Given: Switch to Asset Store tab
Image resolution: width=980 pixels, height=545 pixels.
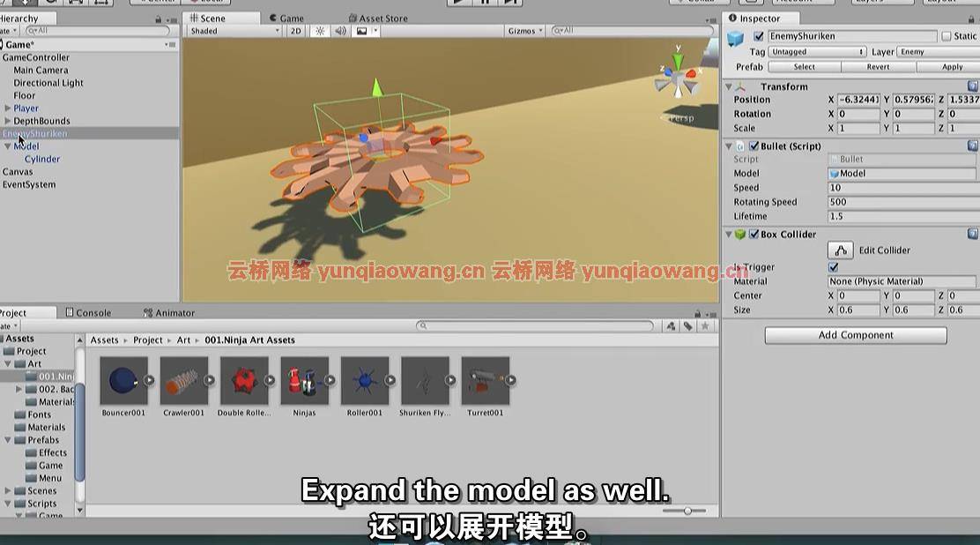Looking at the screenshot, I should click(378, 19).
